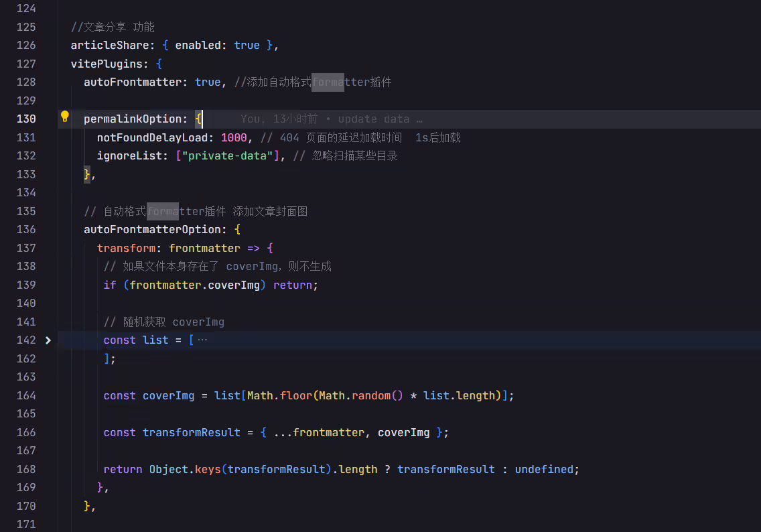The height and width of the screenshot is (532, 761).
Task: Click line number 168 in the gutter
Action: (x=26, y=470)
